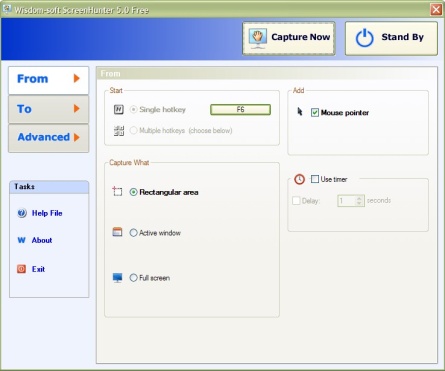Click the delay seconds value field
Screen dimensions: 445x371
pos(347,201)
